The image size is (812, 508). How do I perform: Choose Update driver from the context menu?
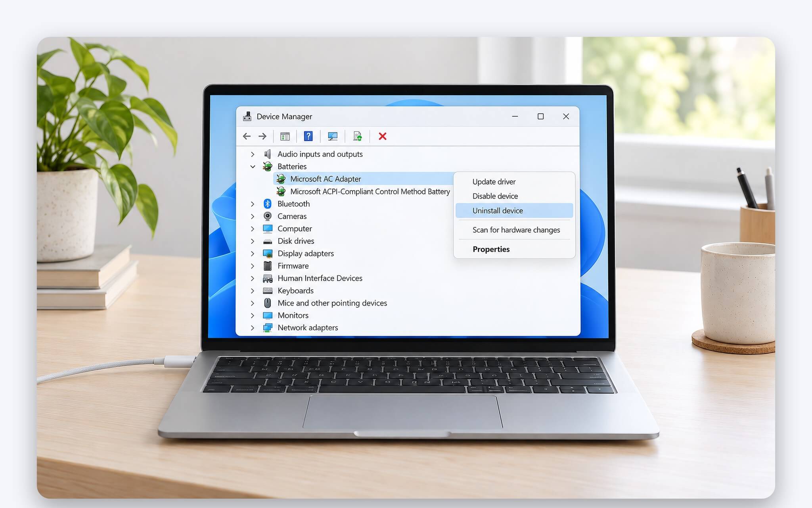[x=514, y=182]
